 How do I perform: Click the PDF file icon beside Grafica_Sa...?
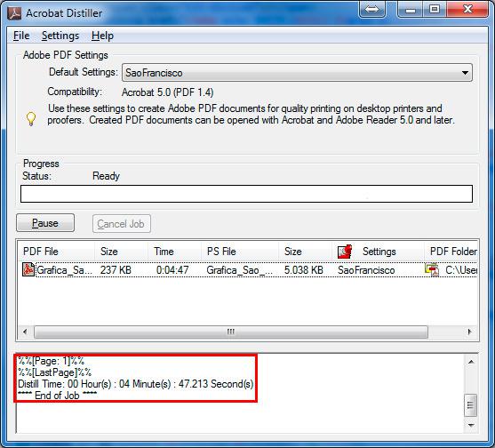(28, 269)
